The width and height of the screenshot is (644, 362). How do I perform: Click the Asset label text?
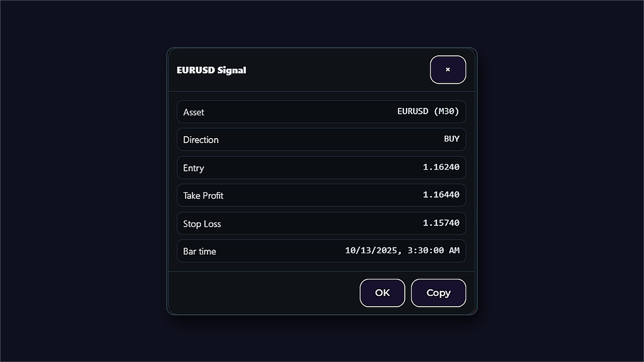coord(194,112)
